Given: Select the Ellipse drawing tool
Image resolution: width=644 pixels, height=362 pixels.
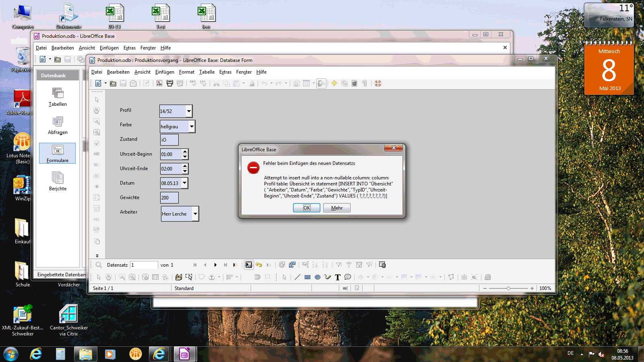Looking at the screenshot, I should pos(318,277).
